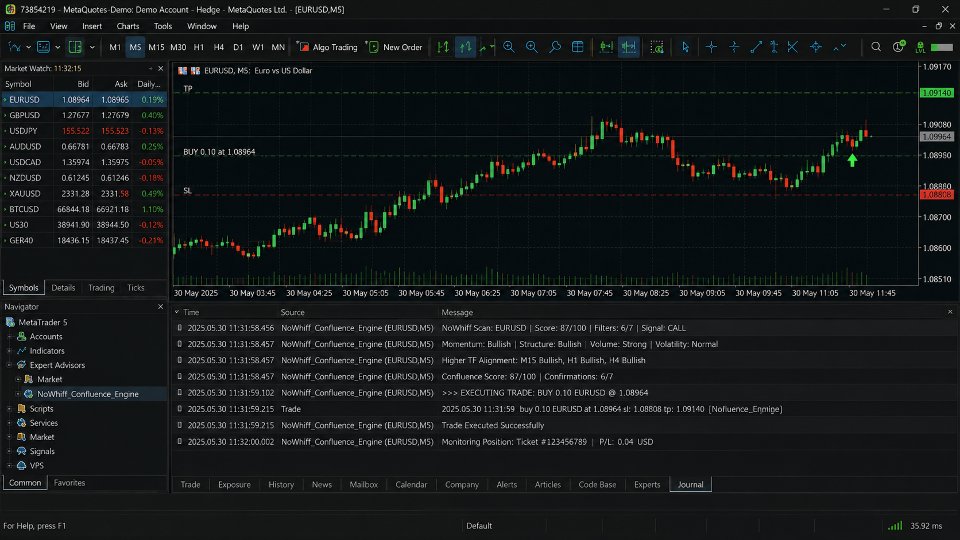Select the cursor arrow tool
960x540 pixels.
pos(685,47)
